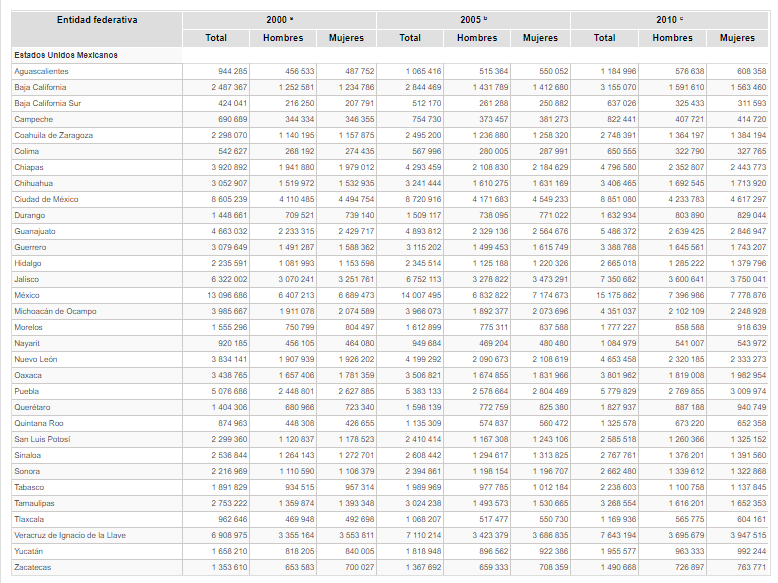778x583 pixels.
Task: Select the Nuevo León row label
Action: (x=37, y=360)
